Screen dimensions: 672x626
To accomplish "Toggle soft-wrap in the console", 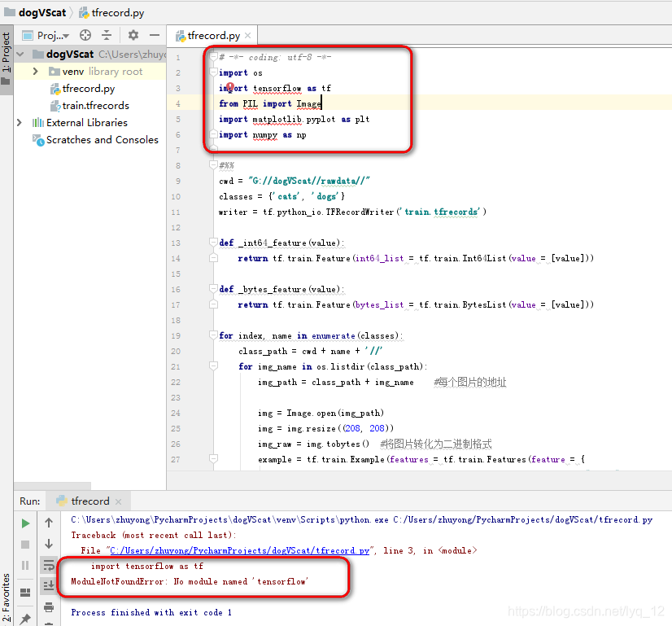I will coord(49,567).
